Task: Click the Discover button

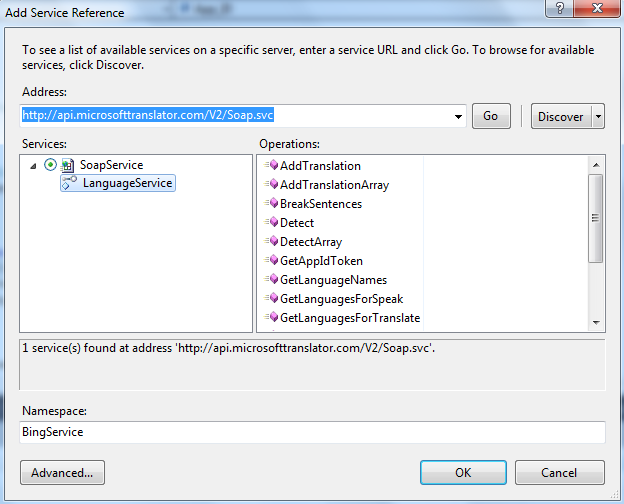Action: pos(560,116)
